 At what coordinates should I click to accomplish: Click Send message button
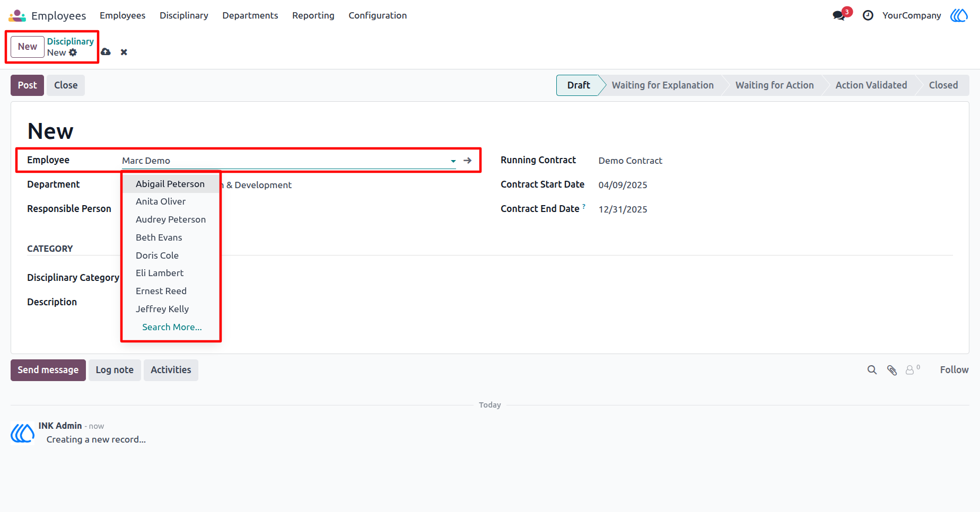[x=48, y=370]
